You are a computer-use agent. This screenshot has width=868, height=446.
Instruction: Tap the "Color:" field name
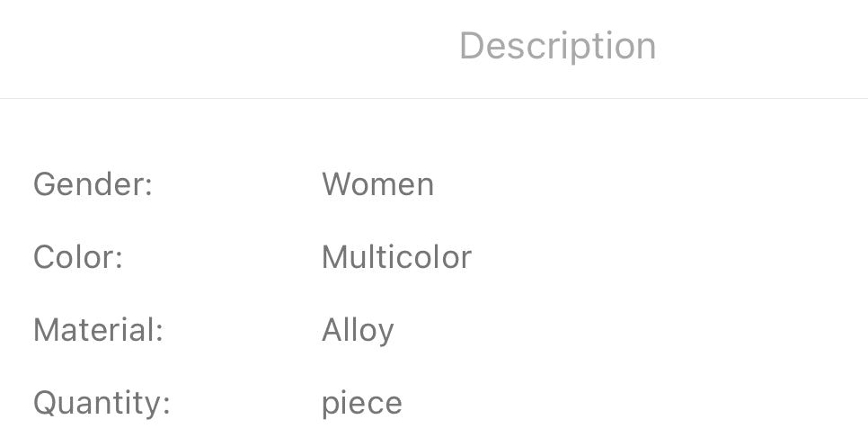pyautogui.click(x=77, y=258)
